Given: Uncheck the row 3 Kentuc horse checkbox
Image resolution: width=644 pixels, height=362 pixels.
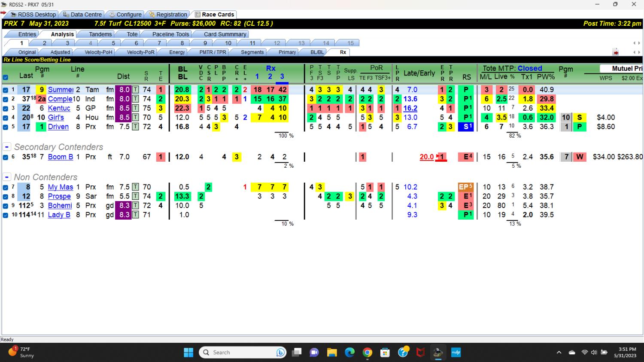Looking at the screenshot, I should [6, 109].
